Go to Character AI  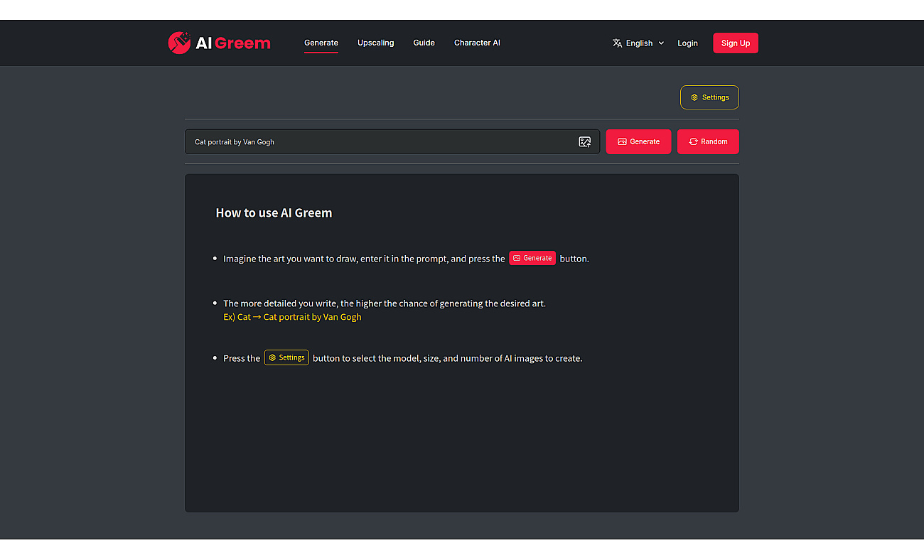(477, 43)
